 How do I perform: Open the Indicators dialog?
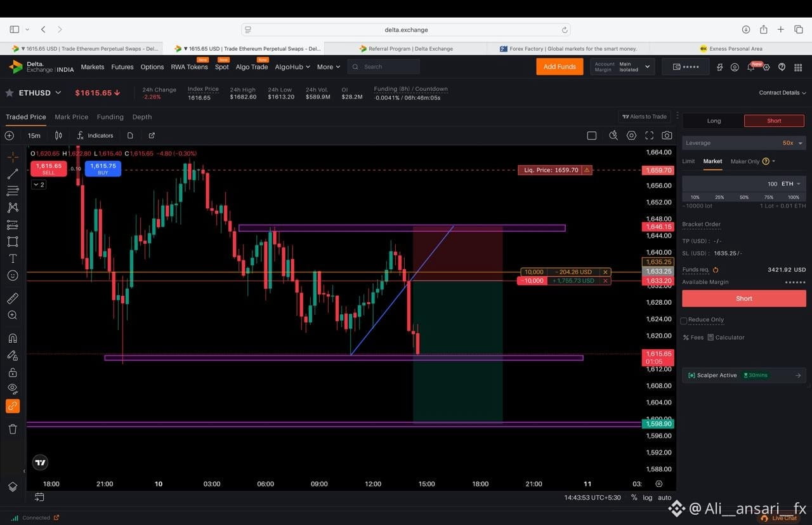click(95, 135)
